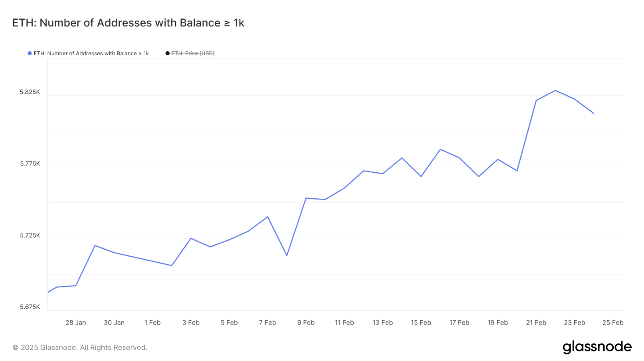Click the 5.825K y-axis label
Screen dimensions: 644x361
pyautogui.click(x=30, y=92)
